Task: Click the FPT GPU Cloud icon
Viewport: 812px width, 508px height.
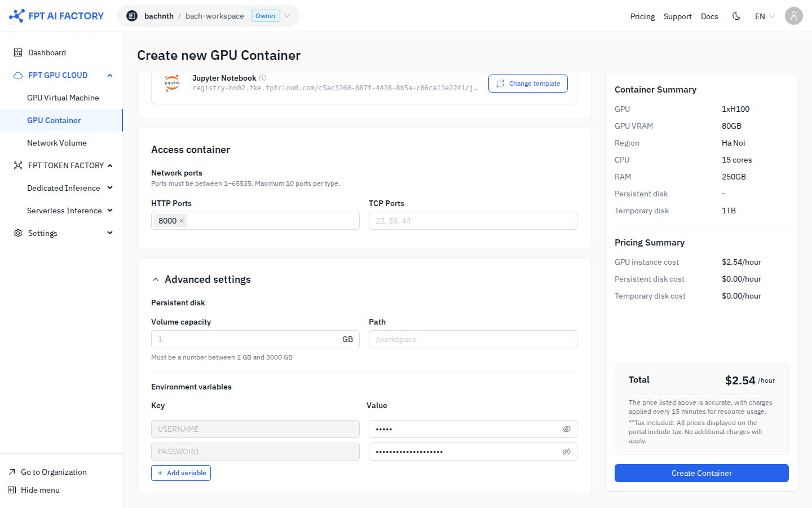Action: (18, 75)
